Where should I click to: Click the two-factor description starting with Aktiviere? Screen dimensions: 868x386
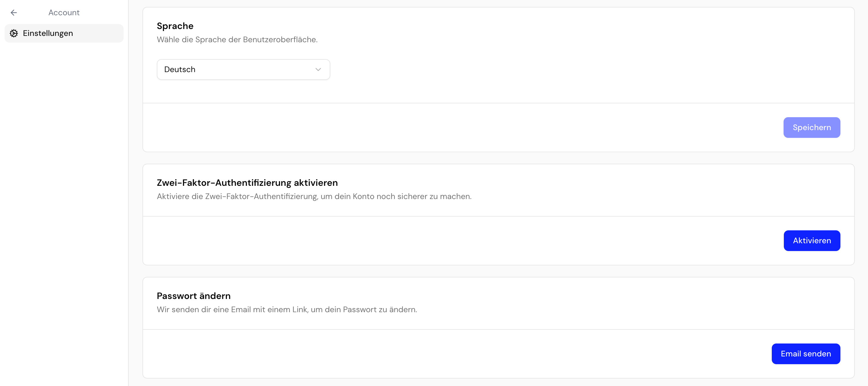(314, 196)
